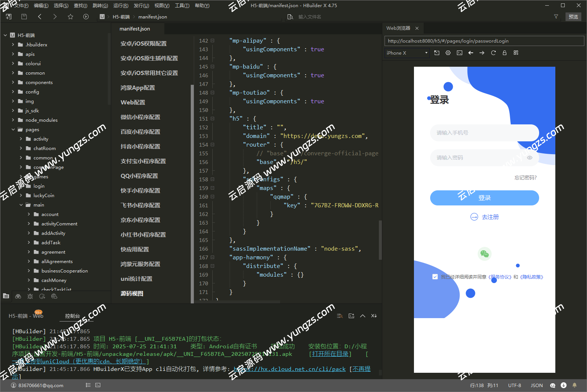Collapse line 151 h5 code fold

[x=213, y=118]
